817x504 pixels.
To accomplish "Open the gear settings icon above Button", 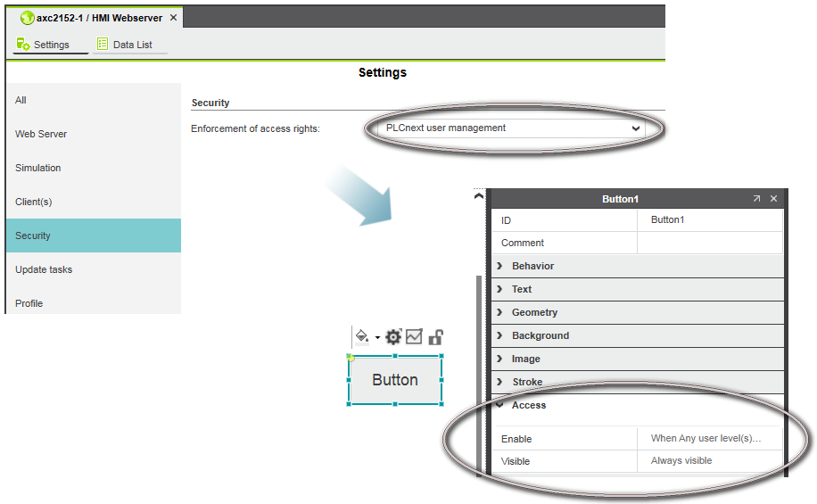I will click(x=393, y=336).
